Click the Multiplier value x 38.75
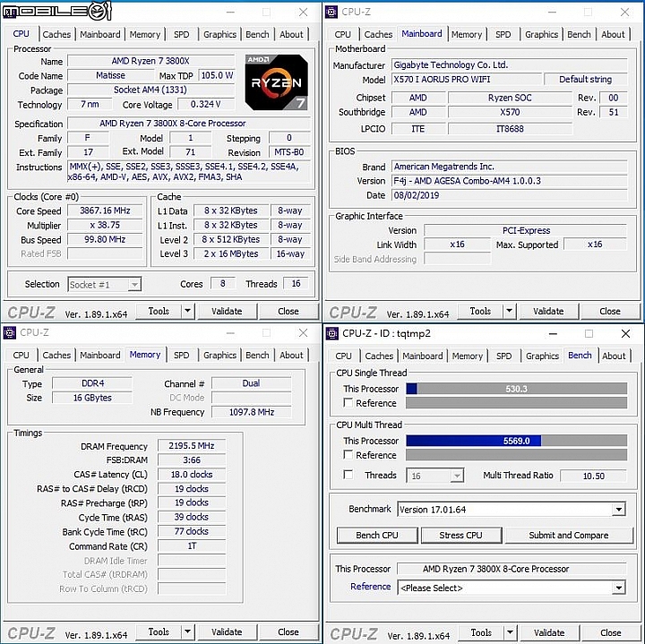Viewport: 645px width, 644px height. click(x=105, y=225)
